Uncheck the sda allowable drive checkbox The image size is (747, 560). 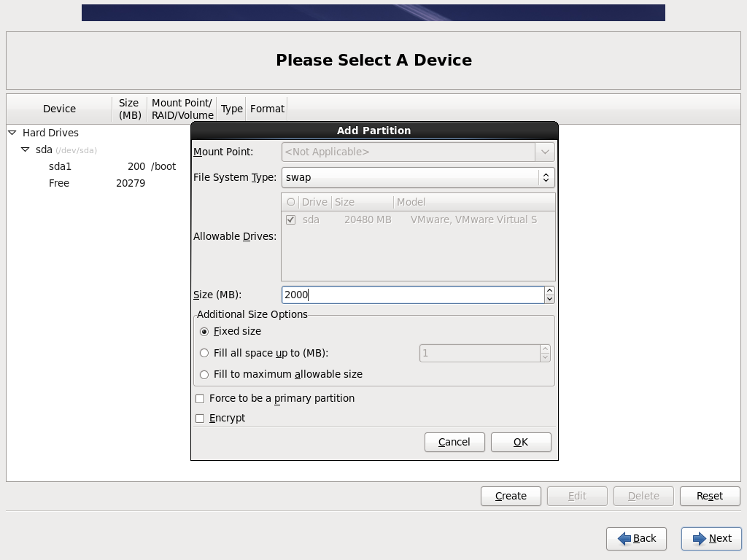[290, 220]
